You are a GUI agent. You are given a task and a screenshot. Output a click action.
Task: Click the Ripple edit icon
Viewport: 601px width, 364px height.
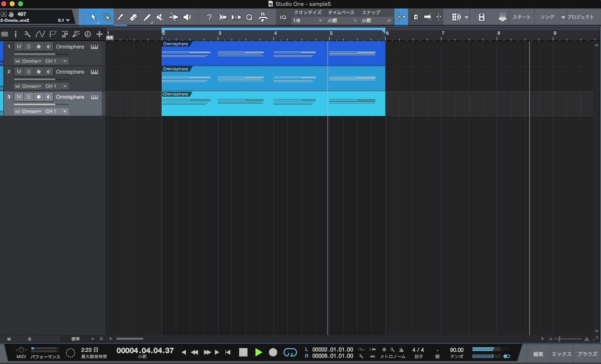(438, 17)
